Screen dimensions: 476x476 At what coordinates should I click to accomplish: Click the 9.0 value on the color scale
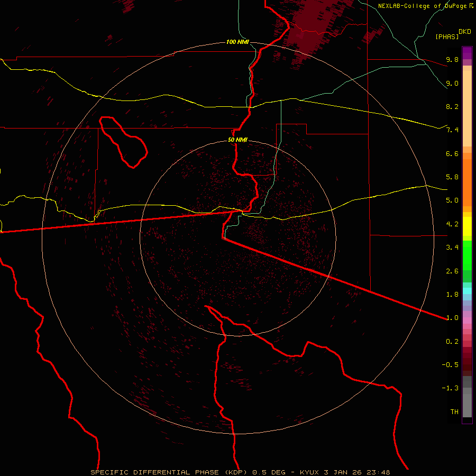452,83
